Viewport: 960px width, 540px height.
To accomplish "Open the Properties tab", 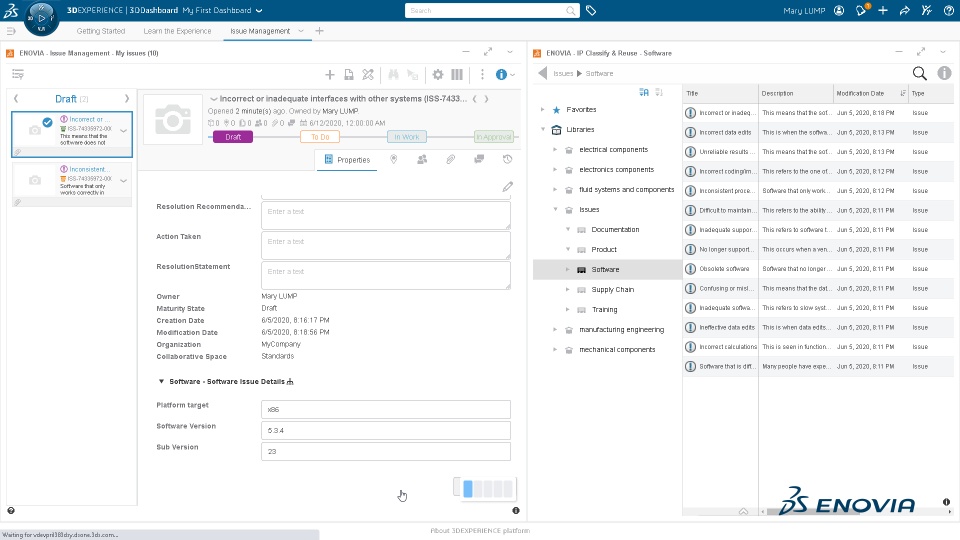I will [347, 159].
